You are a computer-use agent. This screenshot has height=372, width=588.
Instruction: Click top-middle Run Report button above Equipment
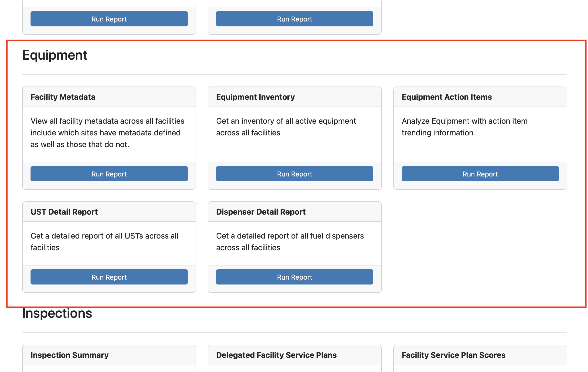[294, 19]
